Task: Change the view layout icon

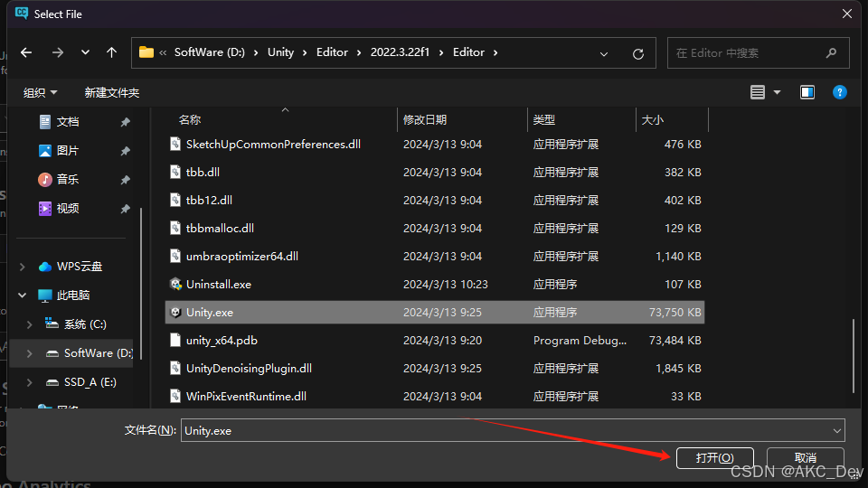Action: [x=758, y=92]
